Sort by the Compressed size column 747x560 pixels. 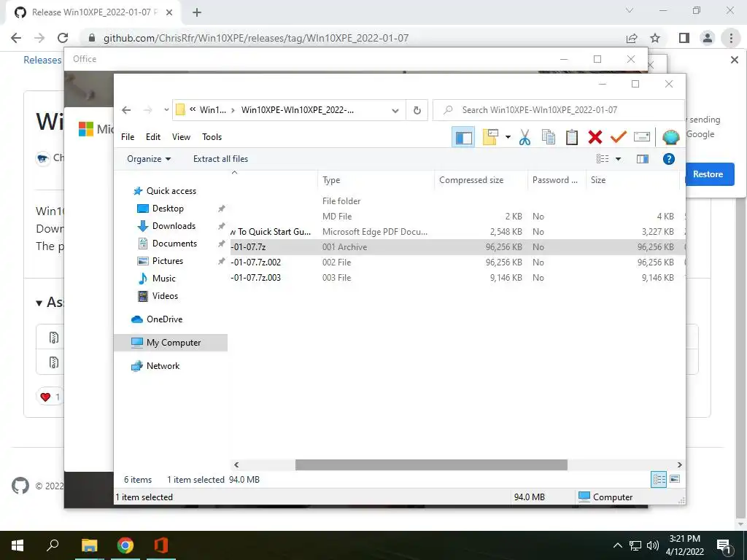point(481,180)
